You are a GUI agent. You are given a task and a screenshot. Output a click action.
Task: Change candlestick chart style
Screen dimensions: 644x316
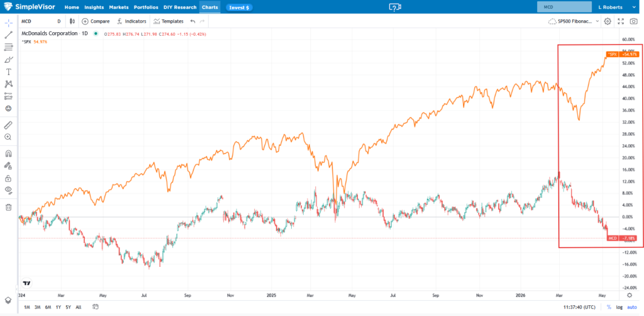coord(72,21)
